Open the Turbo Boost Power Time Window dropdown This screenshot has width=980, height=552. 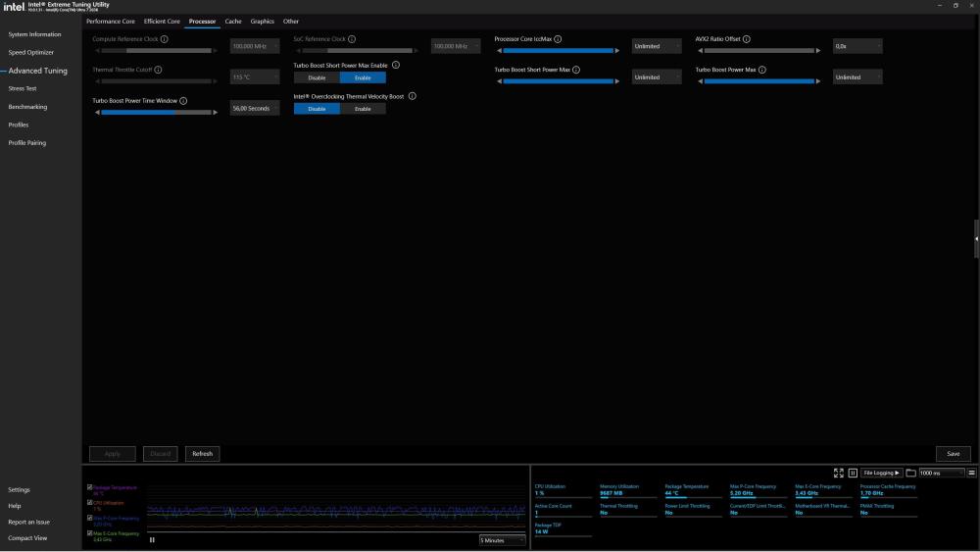(x=254, y=109)
